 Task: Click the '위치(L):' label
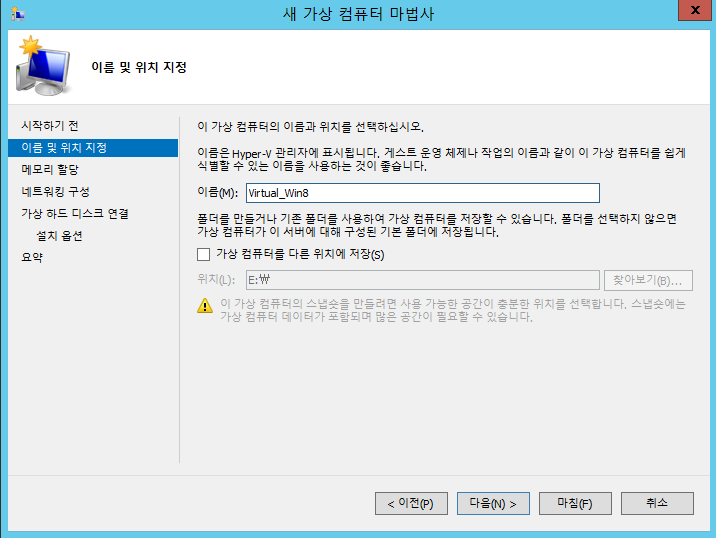(x=216, y=280)
